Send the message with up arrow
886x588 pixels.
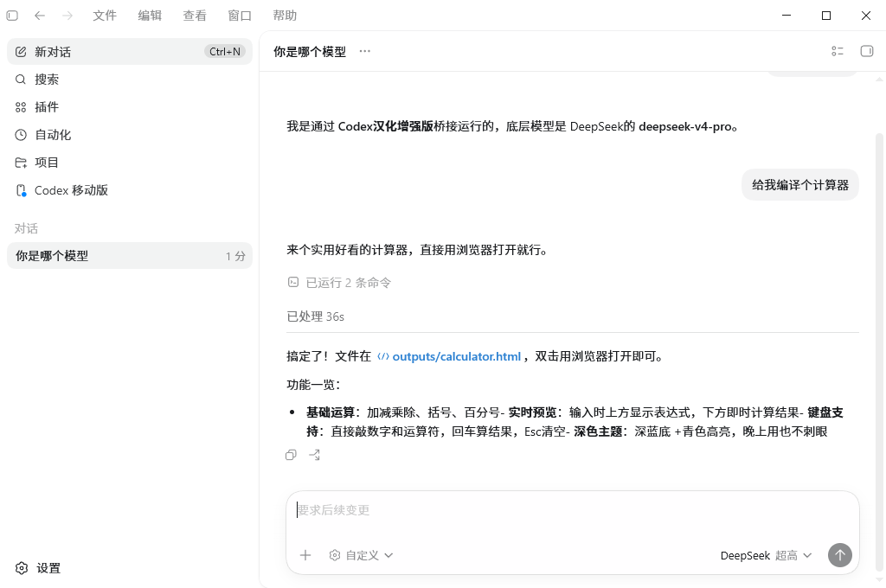840,555
